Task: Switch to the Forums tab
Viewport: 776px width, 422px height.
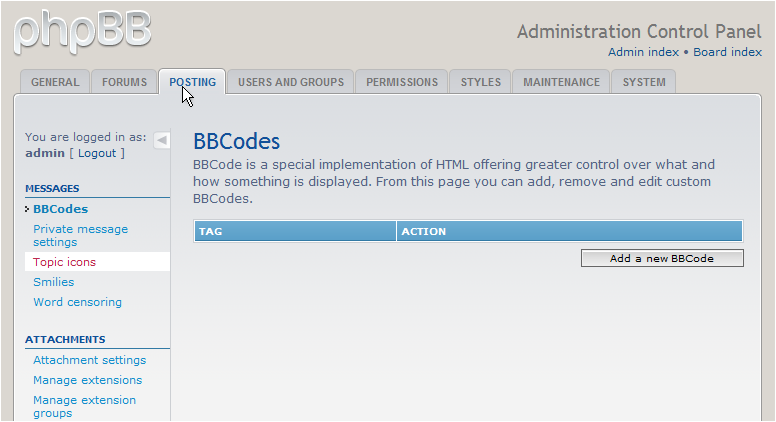Action: point(125,82)
